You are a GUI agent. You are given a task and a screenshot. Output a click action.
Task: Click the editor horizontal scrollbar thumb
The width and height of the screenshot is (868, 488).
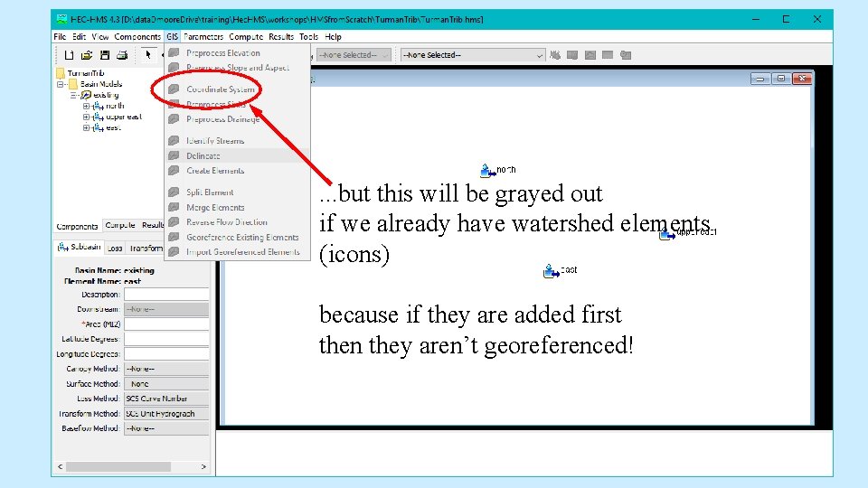click(x=118, y=467)
